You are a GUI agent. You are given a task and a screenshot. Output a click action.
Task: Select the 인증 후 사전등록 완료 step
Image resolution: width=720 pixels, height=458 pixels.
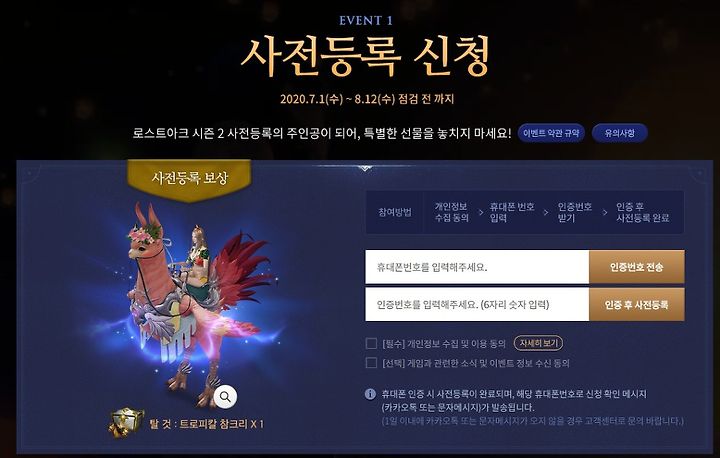pyautogui.click(x=642, y=212)
